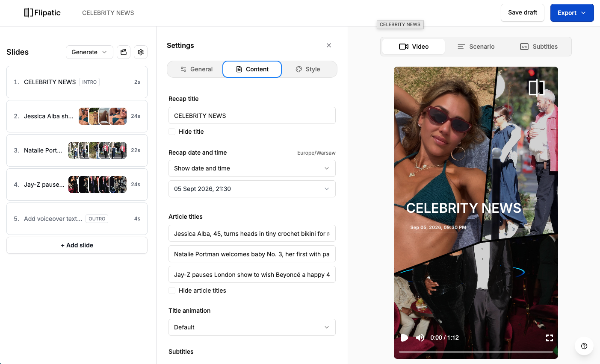Switch to the Style settings tab
Image resolution: width=600 pixels, height=364 pixels.
[x=308, y=69]
